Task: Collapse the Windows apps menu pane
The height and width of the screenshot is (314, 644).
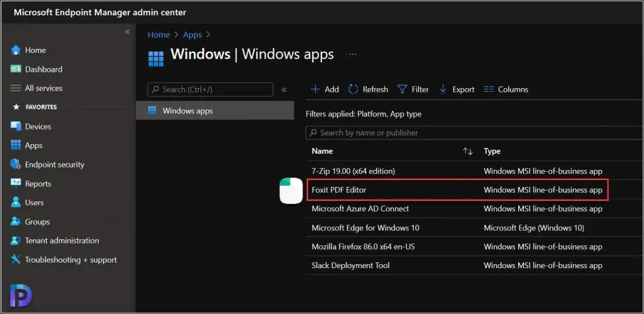Action: pos(284,89)
